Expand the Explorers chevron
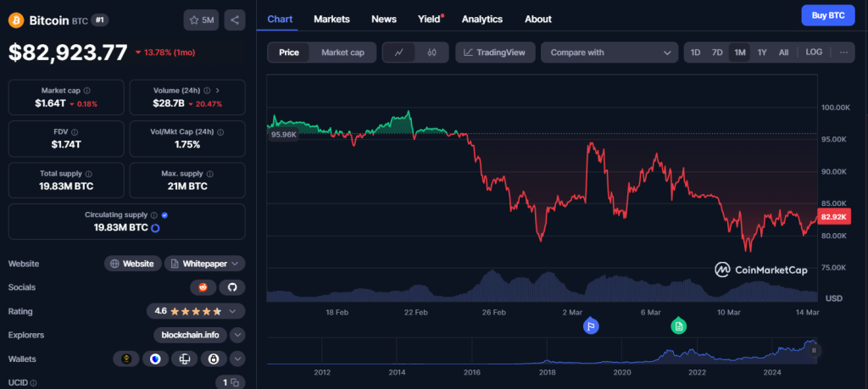The height and width of the screenshot is (389, 868). [x=237, y=336]
